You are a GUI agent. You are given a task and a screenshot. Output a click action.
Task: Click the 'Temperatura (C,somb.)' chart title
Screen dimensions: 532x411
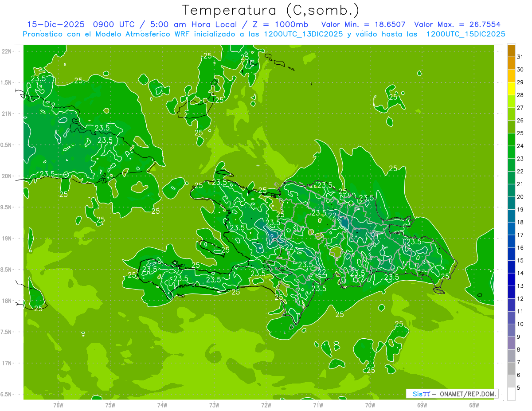point(271,11)
